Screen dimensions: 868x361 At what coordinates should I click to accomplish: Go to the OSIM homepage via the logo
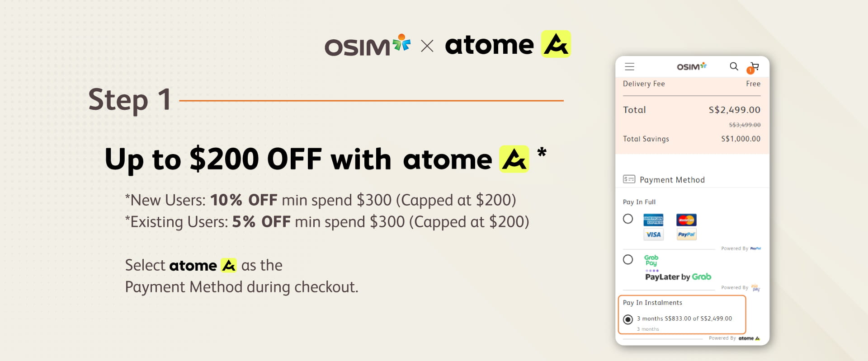pos(691,66)
